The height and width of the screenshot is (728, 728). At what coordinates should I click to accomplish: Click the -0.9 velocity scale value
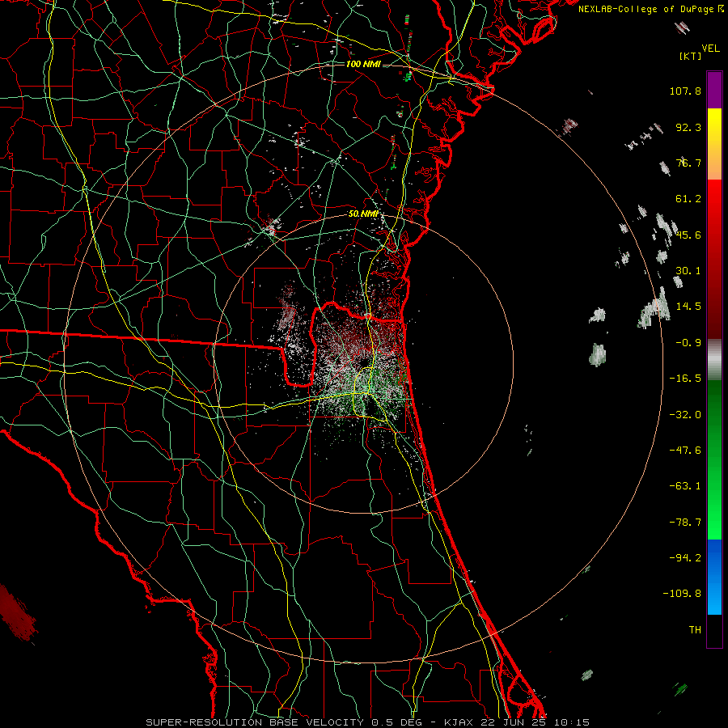pyautogui.click(x=688, y=343)
